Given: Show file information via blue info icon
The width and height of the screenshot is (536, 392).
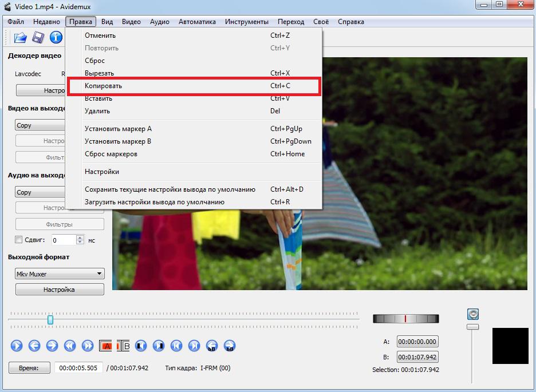Looking at the screenshot, I should 56,37.
